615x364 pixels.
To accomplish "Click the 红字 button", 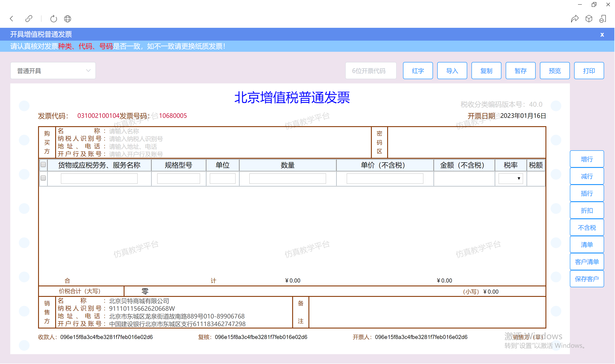I will coord(418,71).
